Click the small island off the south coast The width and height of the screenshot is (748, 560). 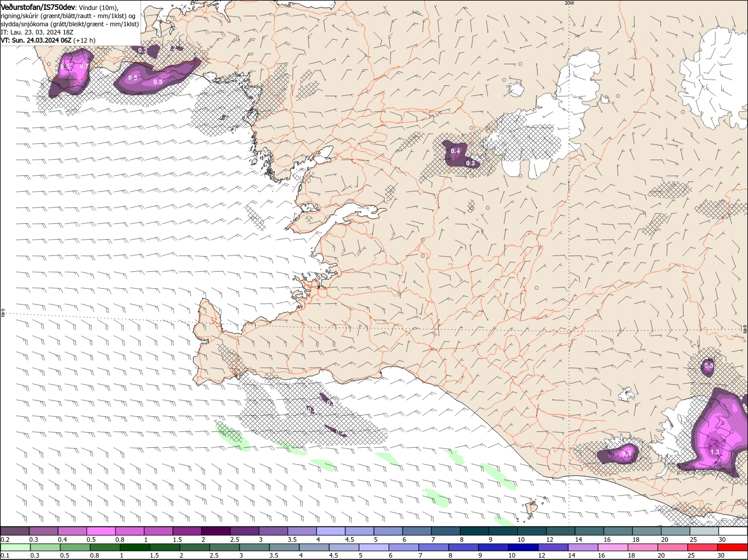coord(531,508)
